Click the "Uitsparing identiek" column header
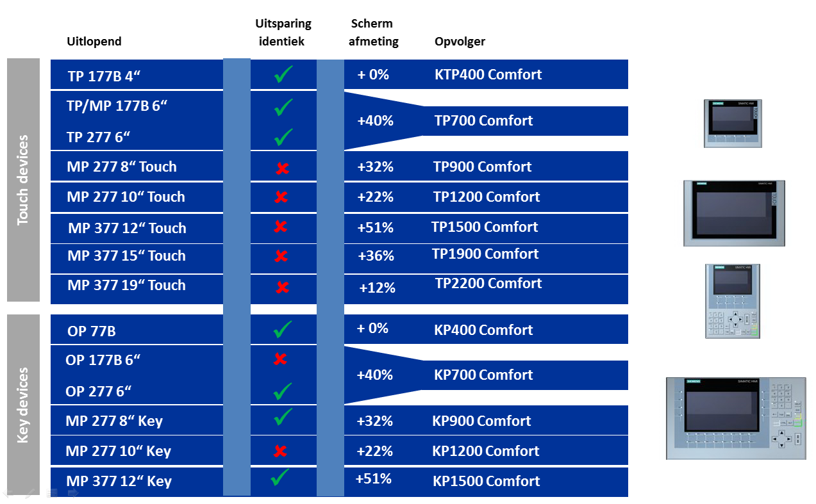The width and height of the screenshot is (816, 504). tap(283, 33)
